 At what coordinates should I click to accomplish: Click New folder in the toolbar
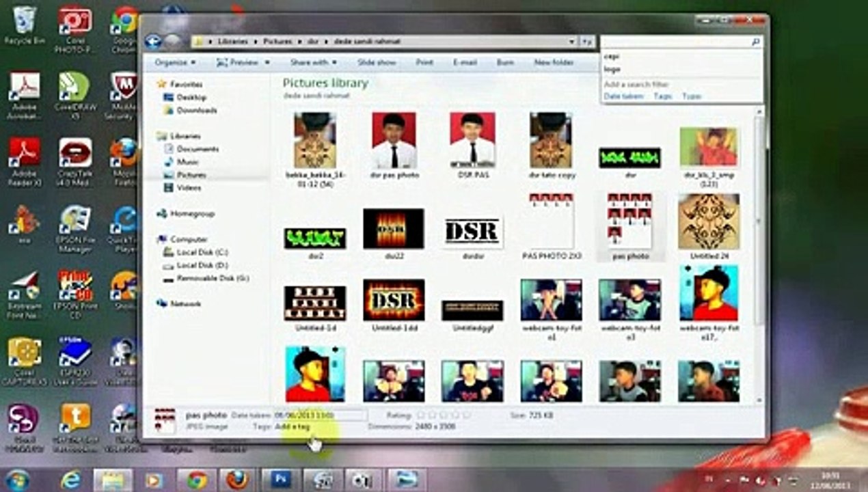pos(554,62)
